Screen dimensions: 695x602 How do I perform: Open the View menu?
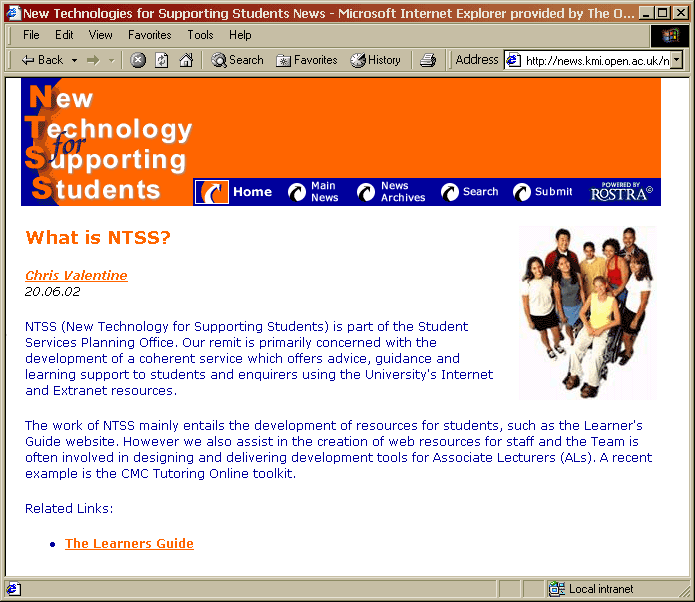tap(100, 35)
